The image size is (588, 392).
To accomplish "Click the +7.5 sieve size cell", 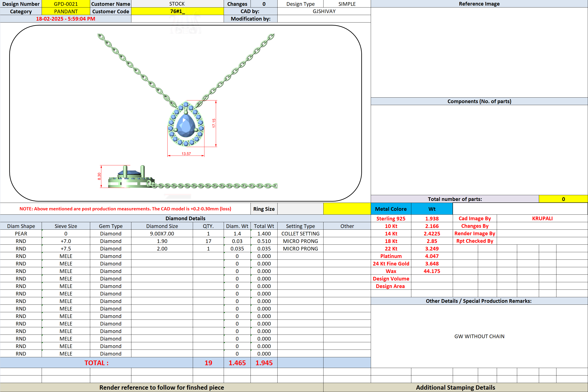I will [66, 249].
